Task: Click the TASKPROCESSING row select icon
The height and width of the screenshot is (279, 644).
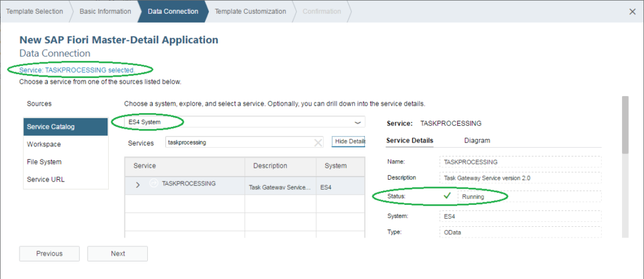Action: coord(154,183)
